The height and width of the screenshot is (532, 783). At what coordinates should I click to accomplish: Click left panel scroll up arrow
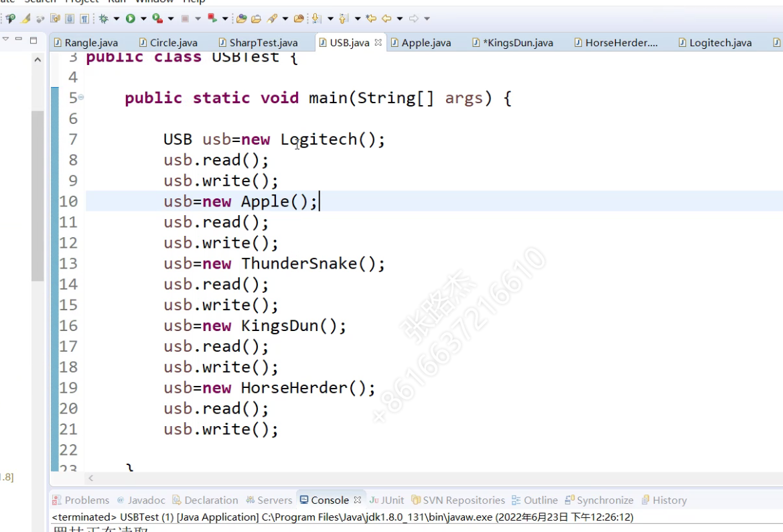38,60
